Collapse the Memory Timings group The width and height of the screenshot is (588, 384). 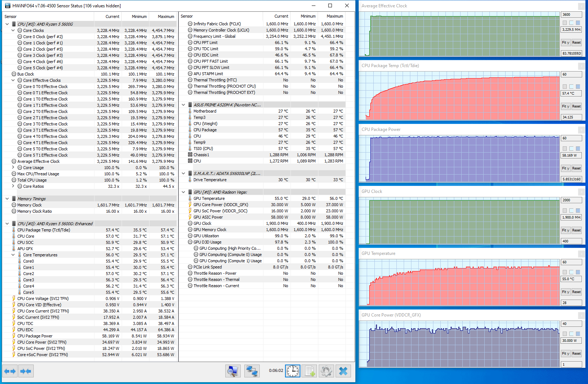point(7,199)
